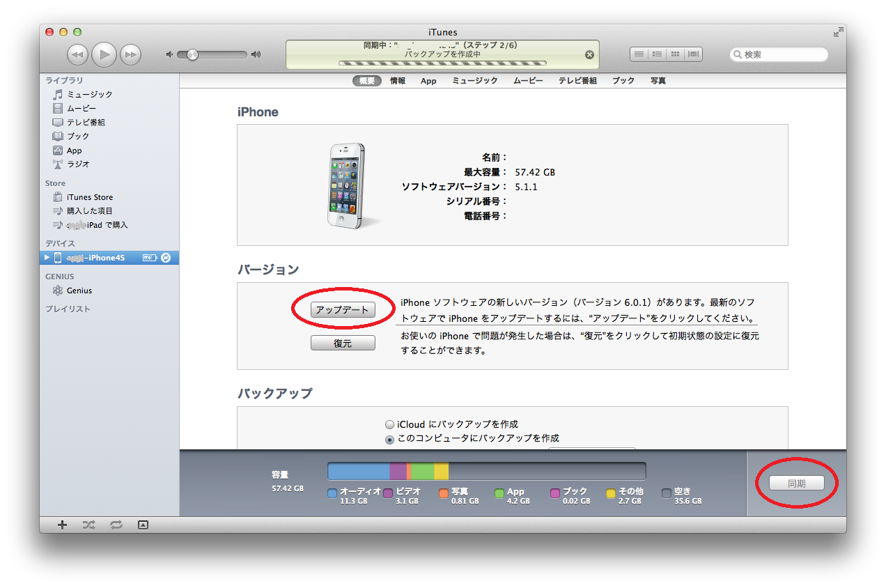This screenshot has height=588, width=886.
Task: Click the Rewind previous track button
Action: tap(77, 54)
